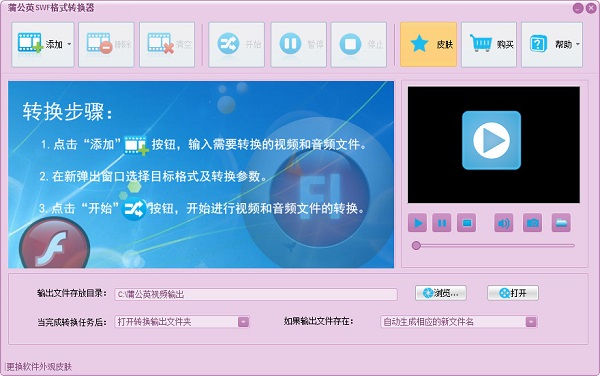600x376 pixels.
Task: Open the 如果输出文件存在 dropdown
Action: point(459,322)
